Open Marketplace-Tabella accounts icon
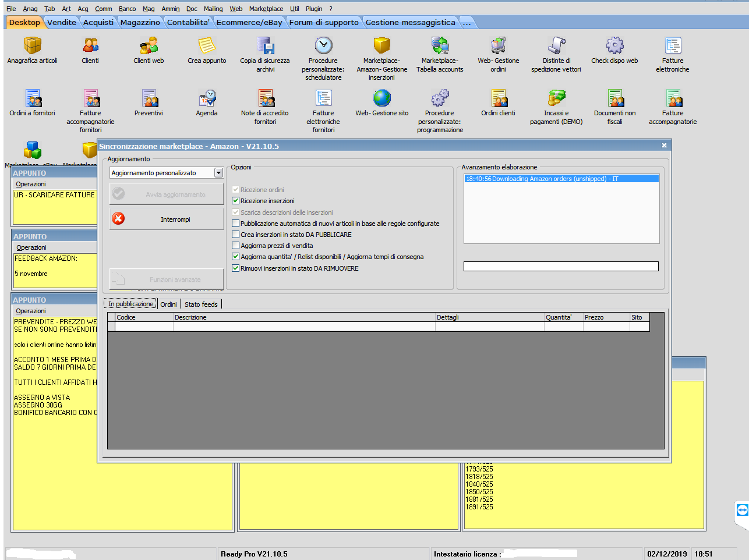 point(440,45)
